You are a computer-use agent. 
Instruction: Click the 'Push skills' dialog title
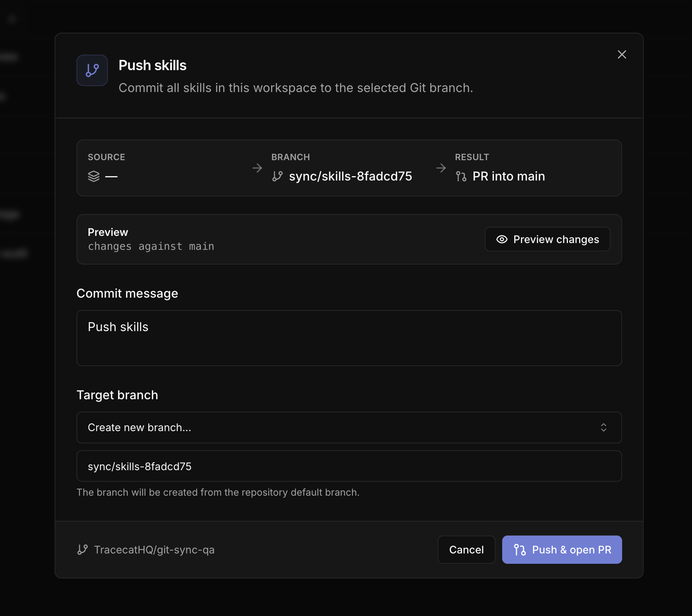tap(153, 65)
